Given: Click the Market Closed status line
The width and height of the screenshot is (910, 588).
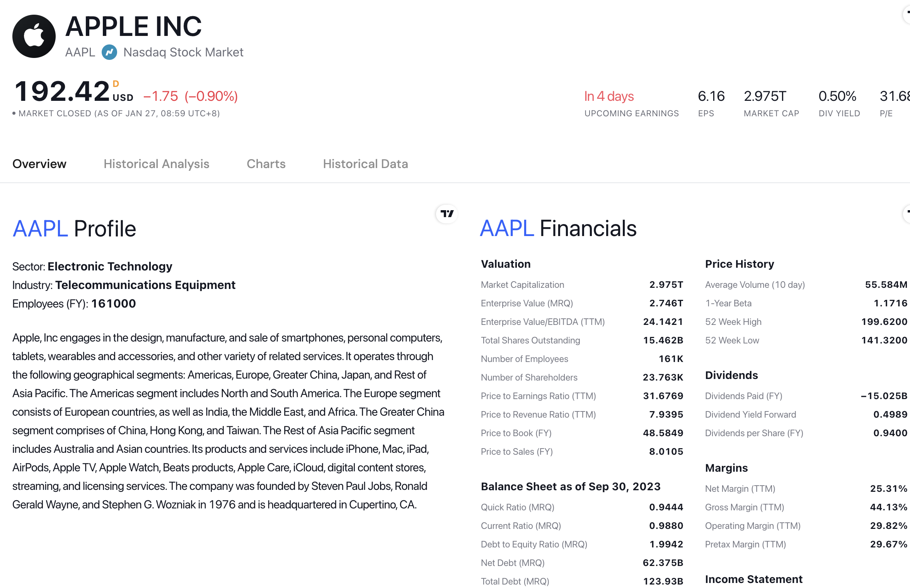Looking at the screenshot, I should (116, 113).
